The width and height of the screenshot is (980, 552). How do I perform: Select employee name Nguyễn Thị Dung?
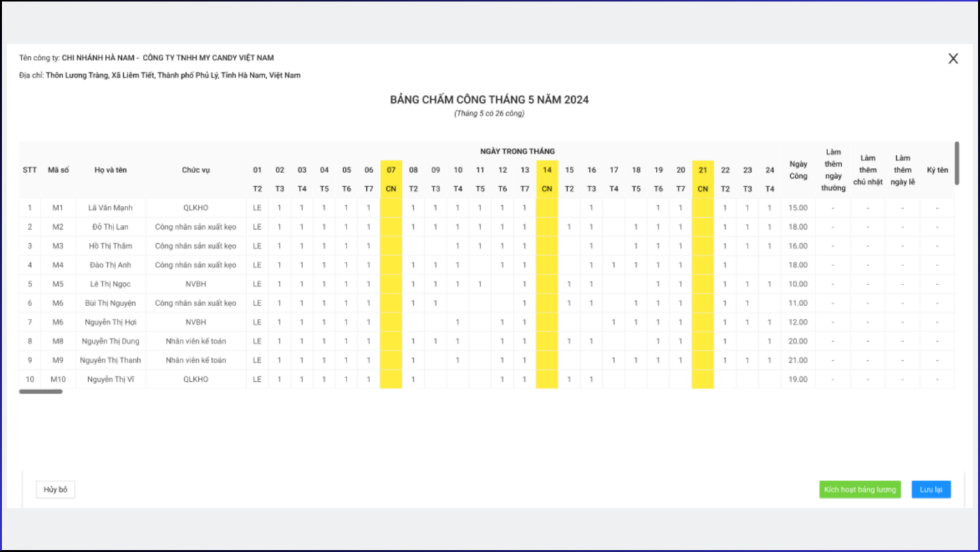tap(111, 341)
